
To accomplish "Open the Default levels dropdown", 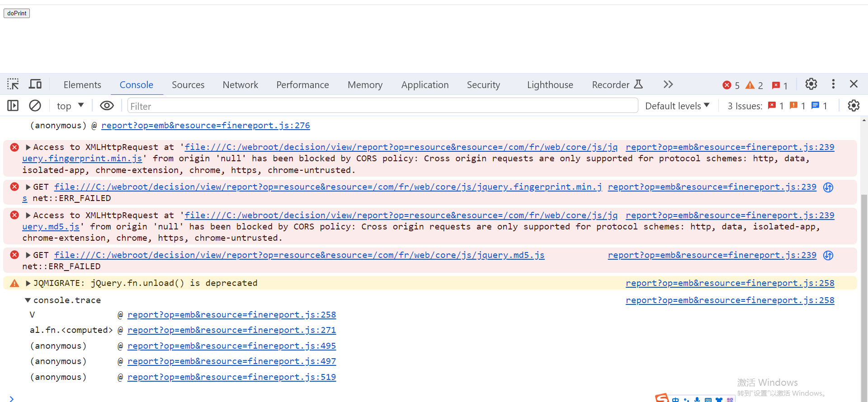I will pyautogui.click(x=677, y=106).
